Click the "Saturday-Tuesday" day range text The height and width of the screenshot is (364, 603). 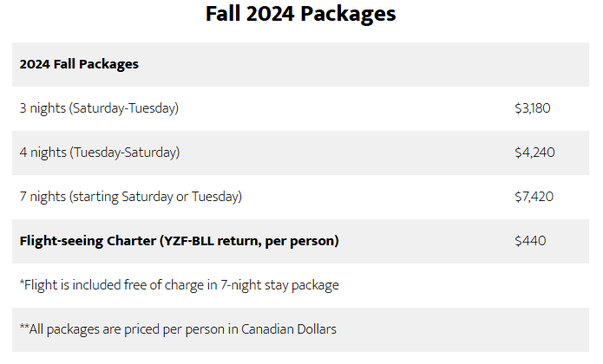pos(124,108)
